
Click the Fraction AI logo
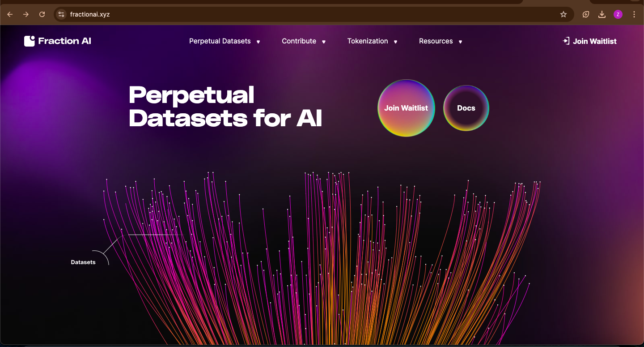(x=57, y=41)
